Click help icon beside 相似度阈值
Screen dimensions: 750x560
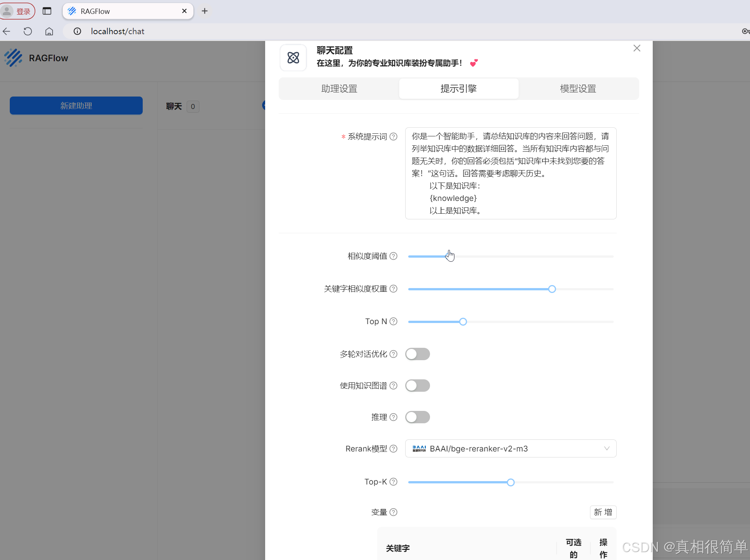point(393,256)
